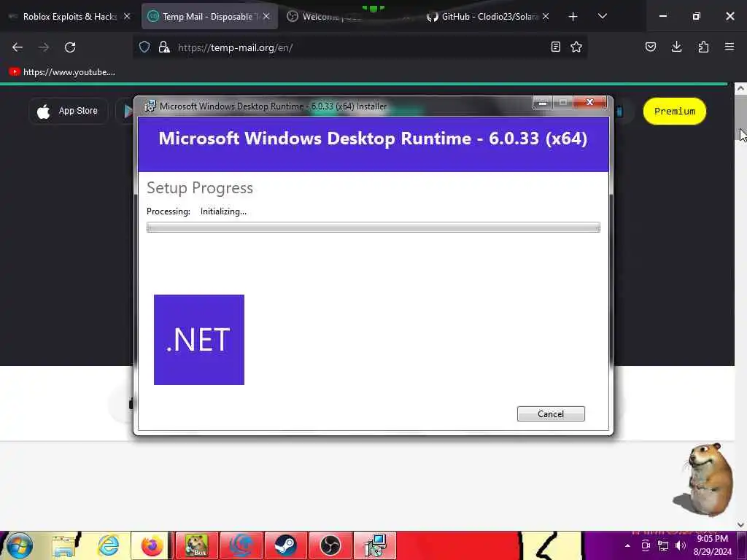Open Firefox extensions menu
This screenshot has width=747, height=560.
(703, 47)
